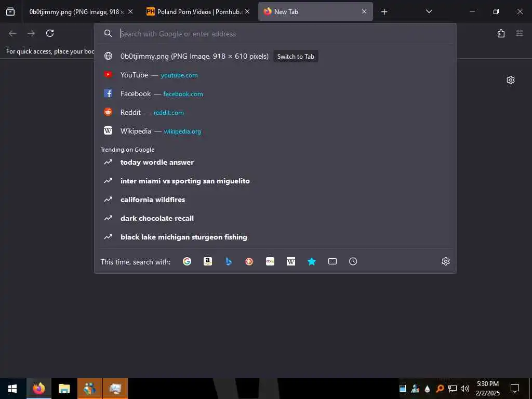
Task: Search in History using the clock icon
Action: [x=353, y=261]
